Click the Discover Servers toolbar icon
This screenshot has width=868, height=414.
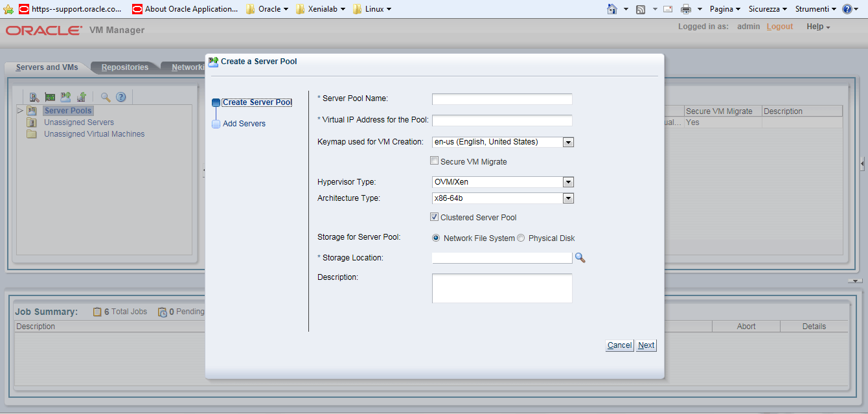click(34, 97)
